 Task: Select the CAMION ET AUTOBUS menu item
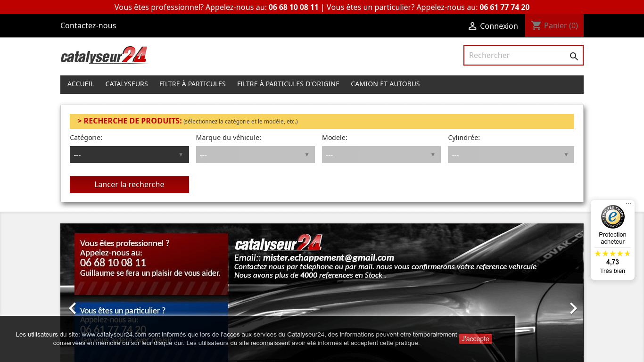385,84
